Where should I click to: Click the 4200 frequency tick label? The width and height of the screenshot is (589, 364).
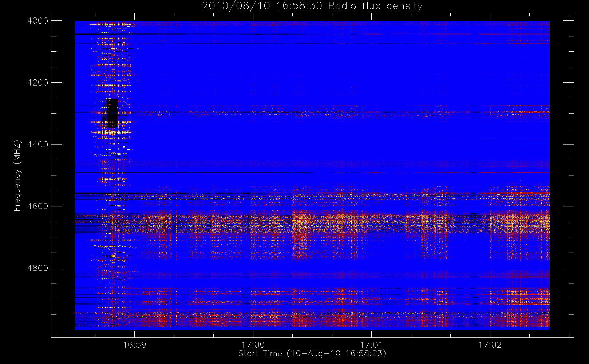point(38,83)
